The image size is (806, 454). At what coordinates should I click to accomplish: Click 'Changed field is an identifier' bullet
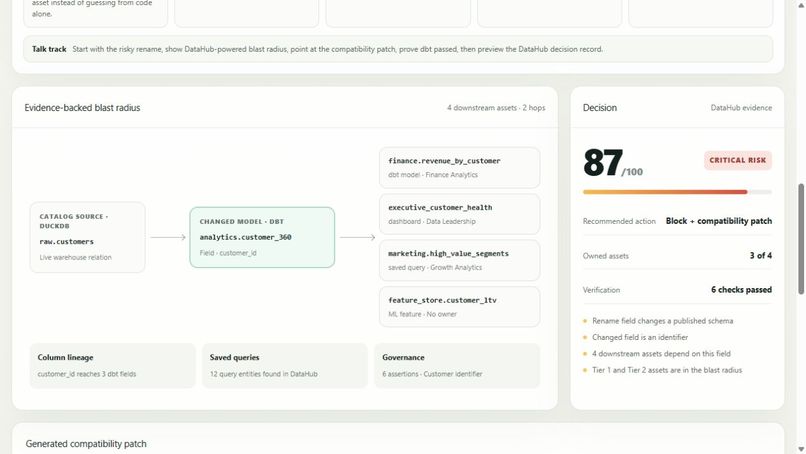[x=640, y=337]
